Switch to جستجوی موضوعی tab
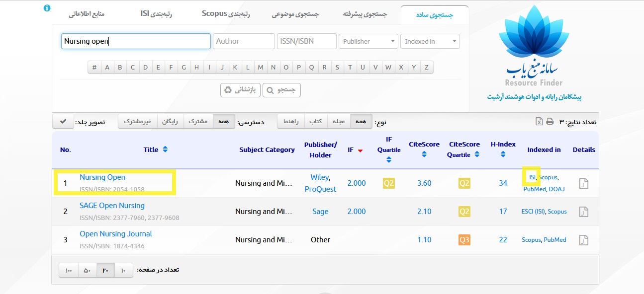This screenshot has height=294, width=644. (x=295, y=14)
